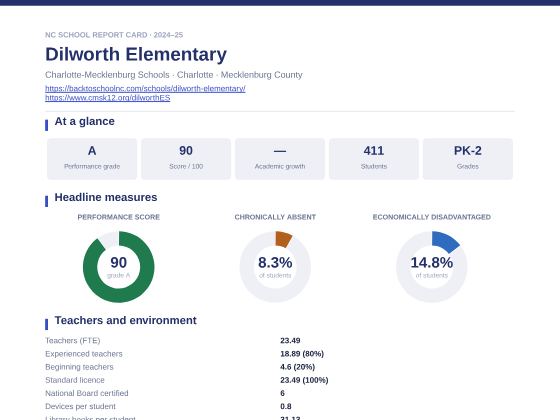Click the 'Standard licence' row label

point(75,380)
